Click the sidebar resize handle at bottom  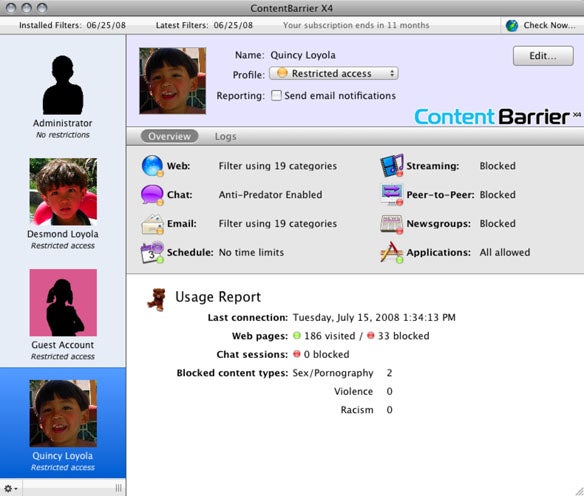[118, 487]
